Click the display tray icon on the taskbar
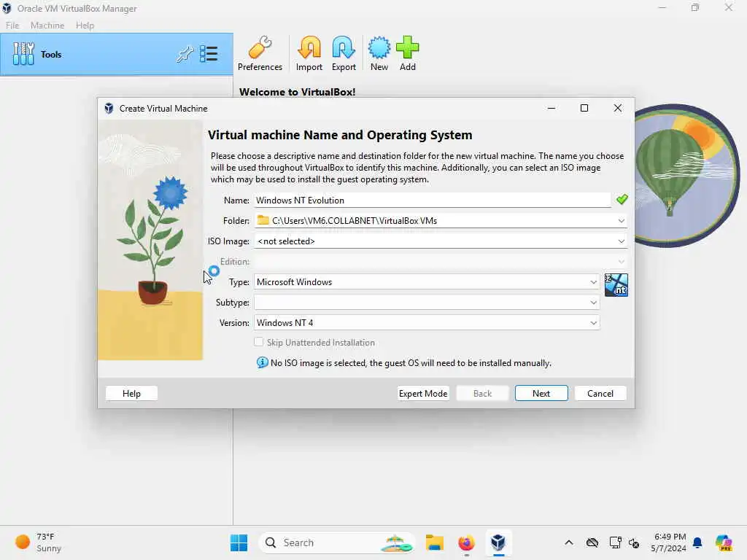Screen dimensions: 747x560 tap(615, 542)
